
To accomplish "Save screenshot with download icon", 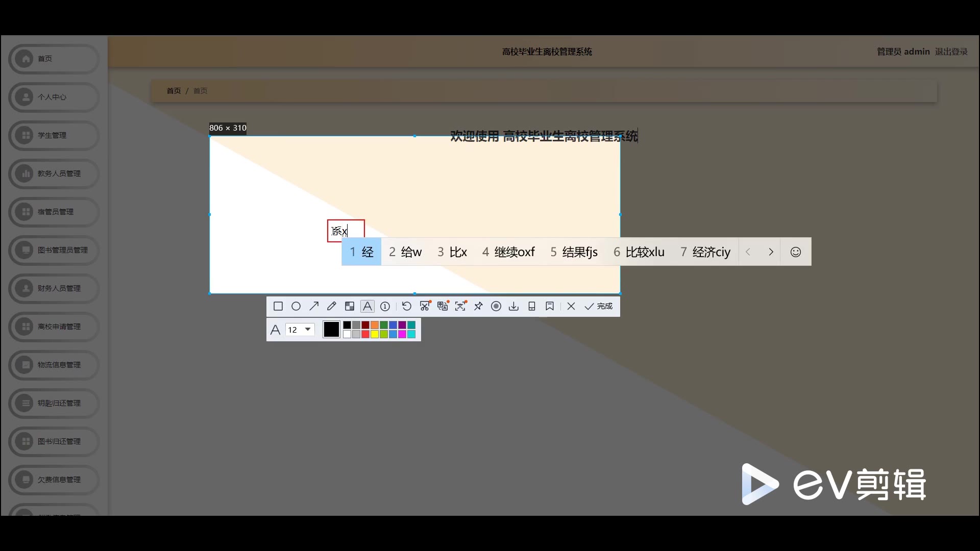I will 514,306.
